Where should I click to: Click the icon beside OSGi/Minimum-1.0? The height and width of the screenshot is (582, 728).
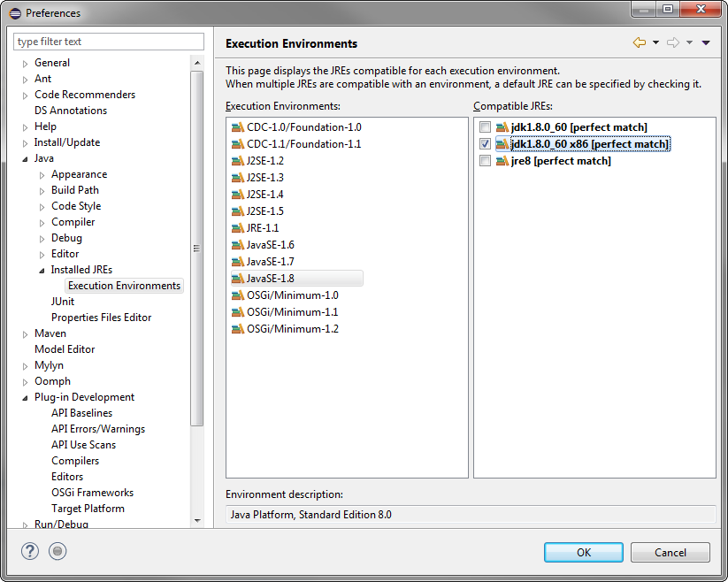(x=238, y=295)
